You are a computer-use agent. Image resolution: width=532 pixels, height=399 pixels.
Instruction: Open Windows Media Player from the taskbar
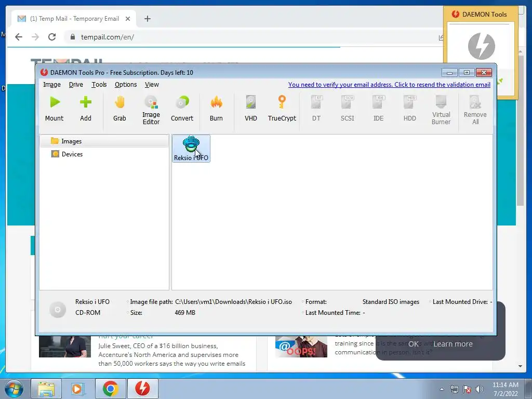tap(77, 389)
